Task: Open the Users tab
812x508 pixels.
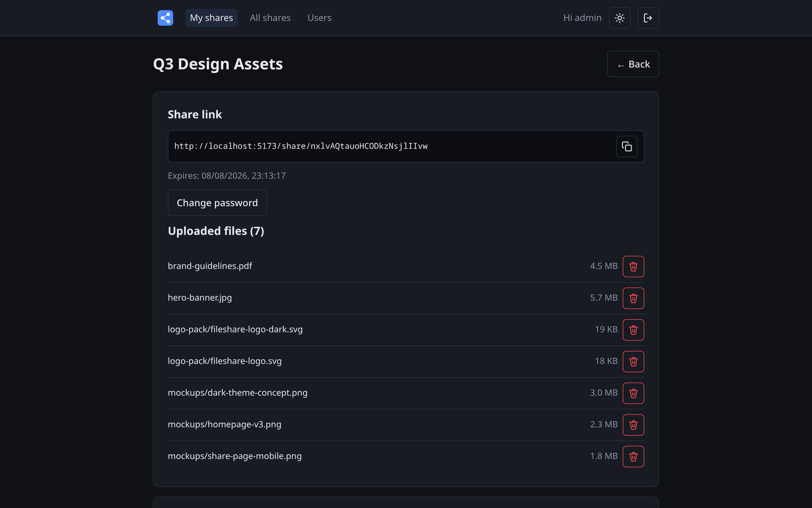Action: point(319,18)
